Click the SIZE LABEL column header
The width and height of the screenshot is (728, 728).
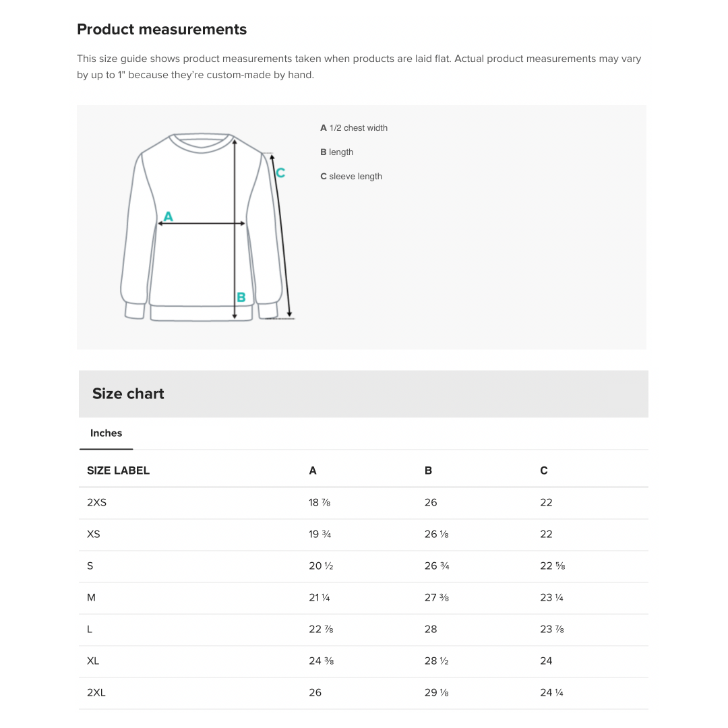click(118, 470)
